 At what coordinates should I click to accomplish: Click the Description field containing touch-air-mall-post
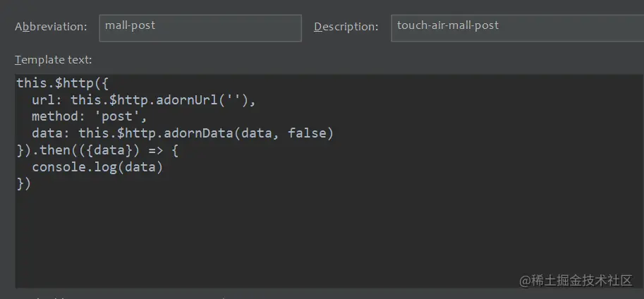click(x=518, y=28)
